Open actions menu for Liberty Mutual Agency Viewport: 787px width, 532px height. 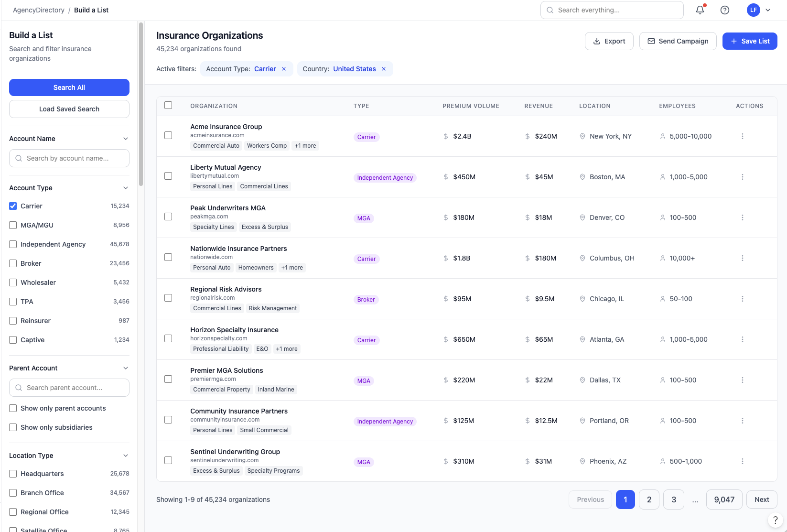click(x=743, y=177)
